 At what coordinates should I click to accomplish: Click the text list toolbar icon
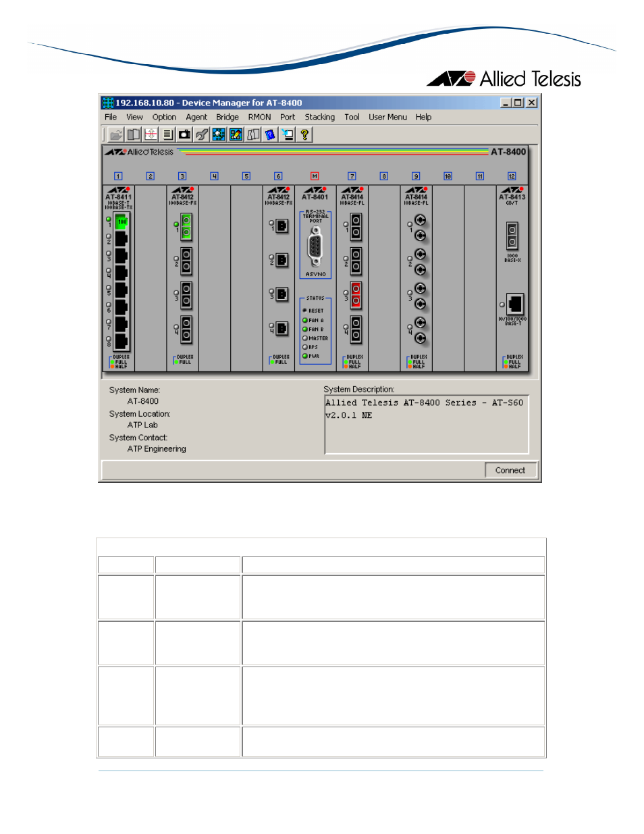pos(167,134)
